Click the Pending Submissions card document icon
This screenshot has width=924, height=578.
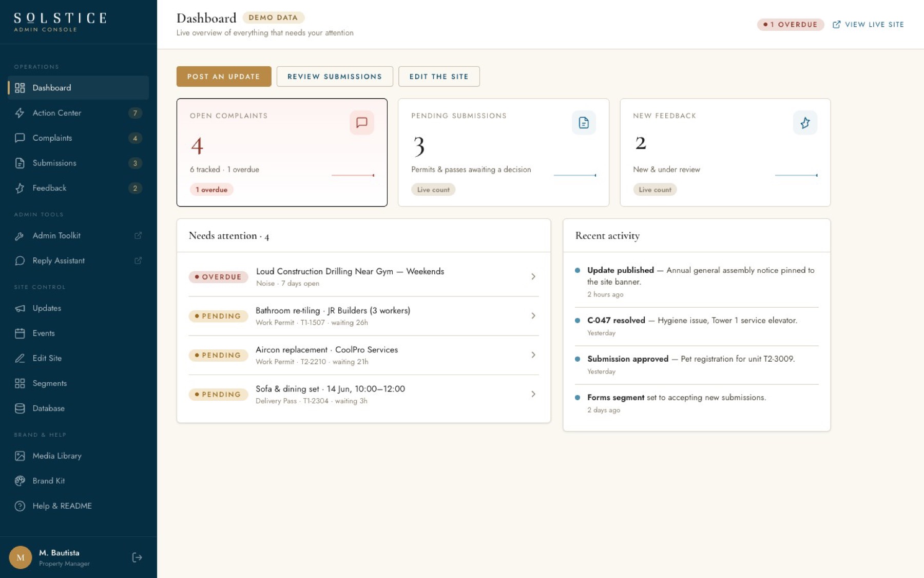click(x=584, y=123)
